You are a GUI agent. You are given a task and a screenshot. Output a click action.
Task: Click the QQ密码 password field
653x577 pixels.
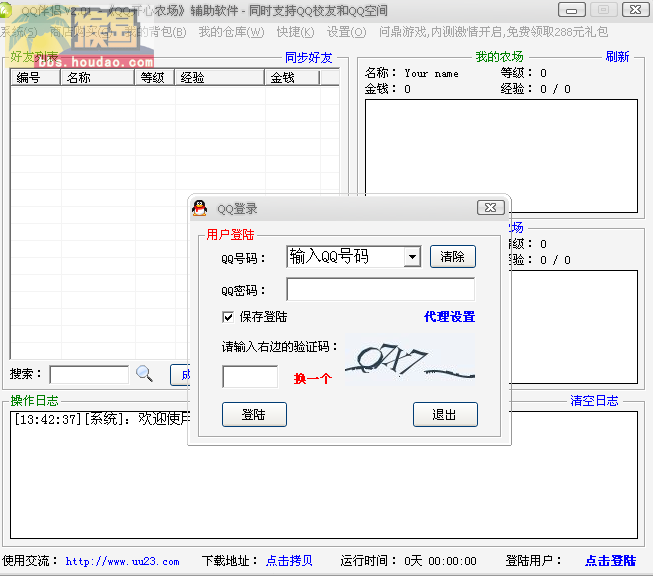pos(380,289)
